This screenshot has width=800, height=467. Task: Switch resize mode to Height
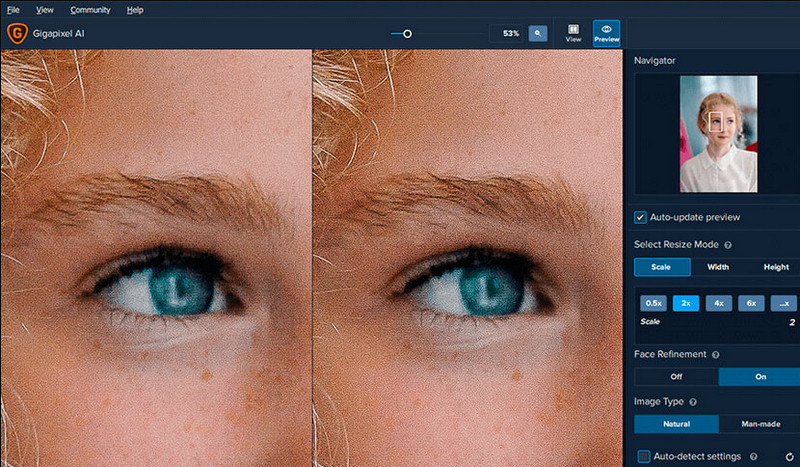click(776, 267)
